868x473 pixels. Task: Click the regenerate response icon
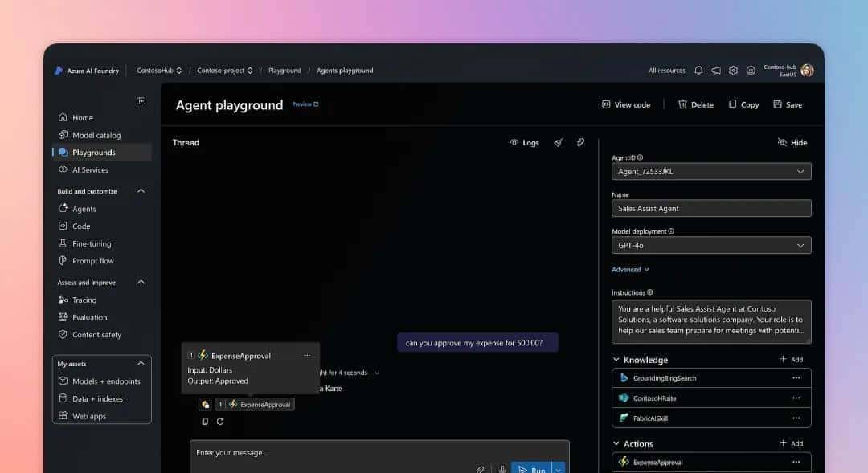click(220, 421)
